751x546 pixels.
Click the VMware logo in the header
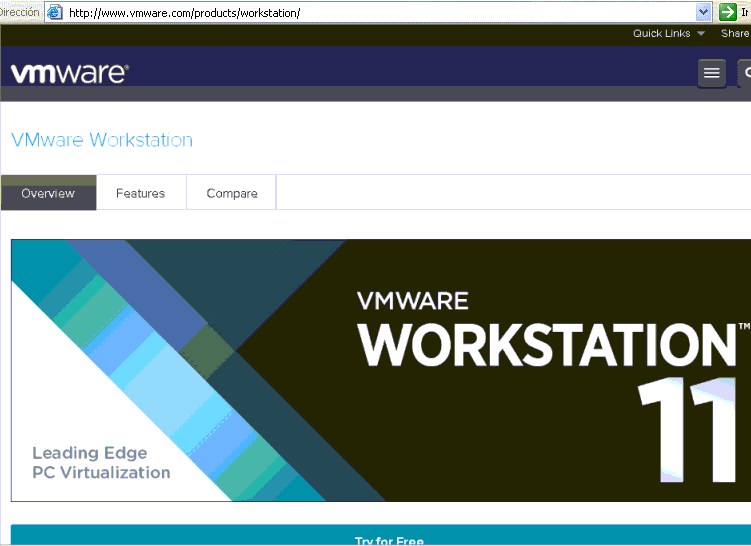click(69, 73)
